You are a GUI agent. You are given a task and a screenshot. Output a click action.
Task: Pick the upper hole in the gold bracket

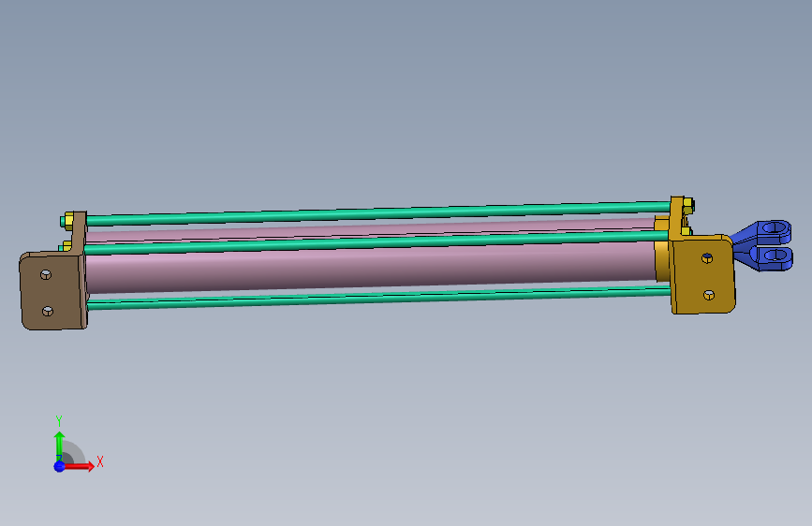(x=707, y=257)
